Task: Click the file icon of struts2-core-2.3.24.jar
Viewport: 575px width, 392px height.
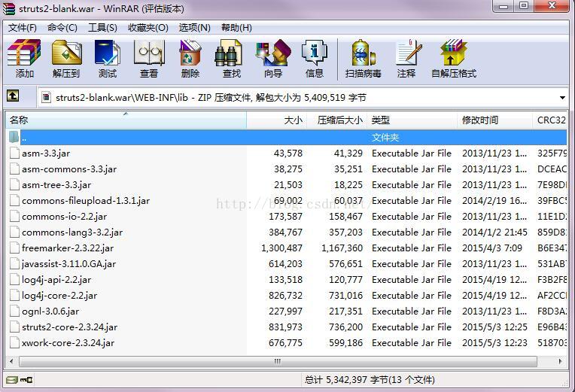Action: click(x=14, y=327)
